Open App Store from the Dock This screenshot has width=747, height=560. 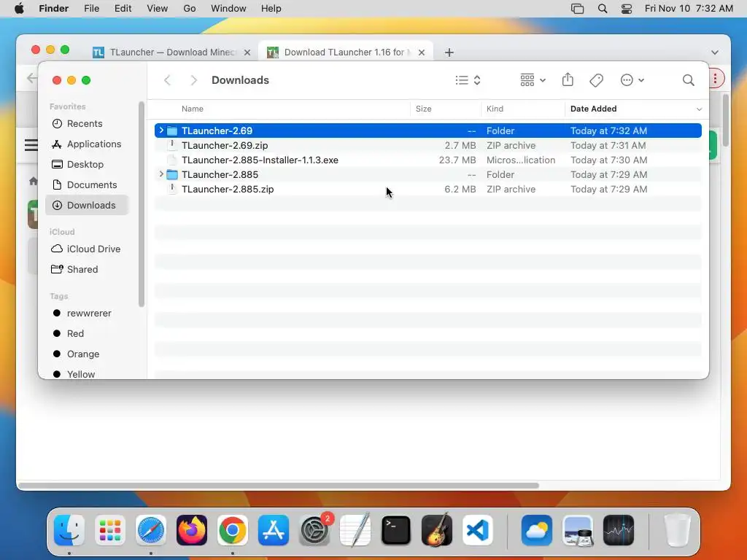pyautogui.click(x=274, y=530)
